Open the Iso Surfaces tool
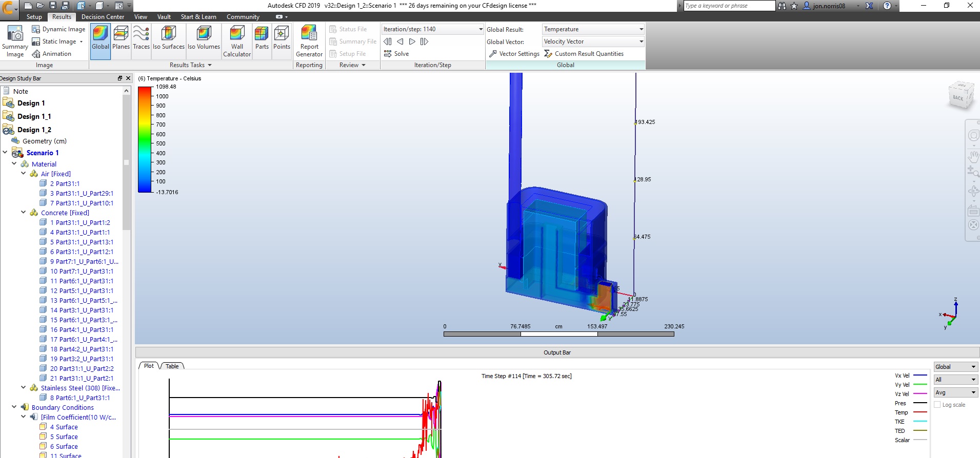This screenshot has height=458, width=980. tap(169, 38)
